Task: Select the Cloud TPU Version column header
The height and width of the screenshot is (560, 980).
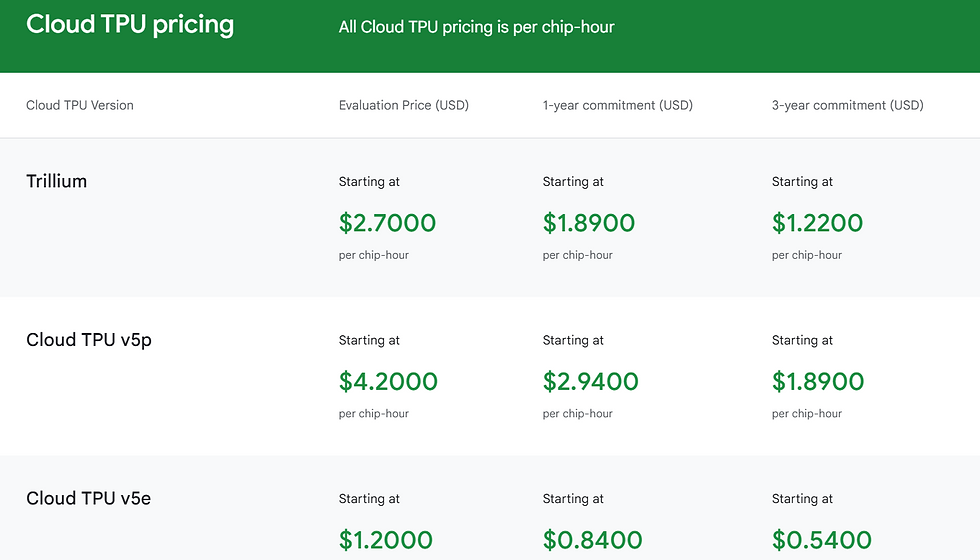Action: pos(80,105)
